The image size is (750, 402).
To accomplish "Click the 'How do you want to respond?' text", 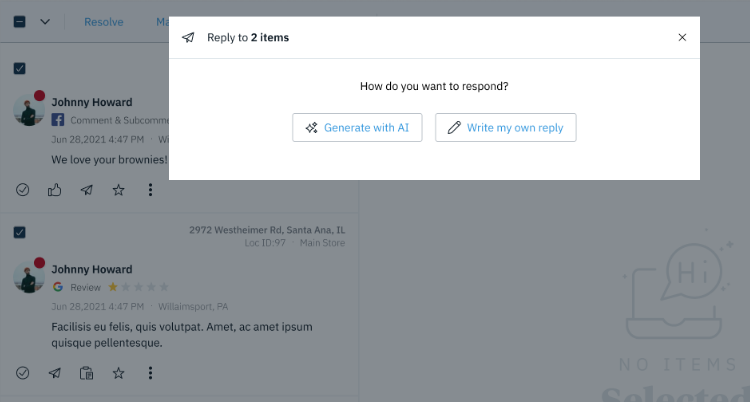I will point(434,86).
